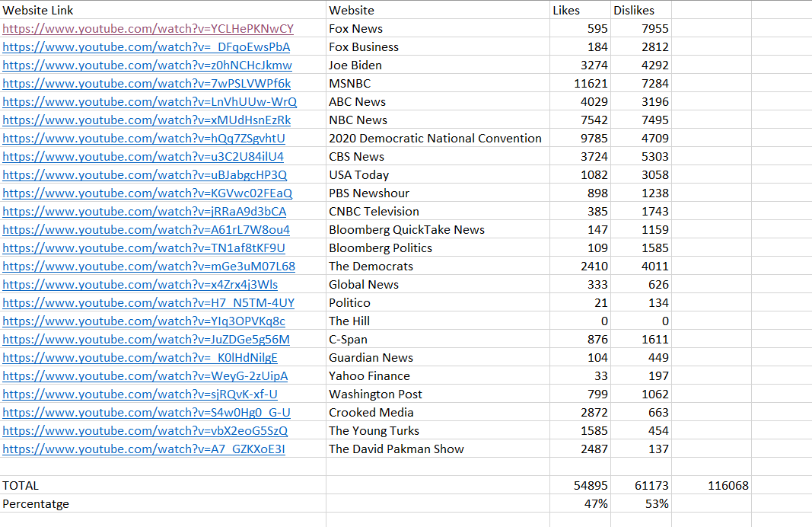Select the Percentatge label cell
This screenshot has height=527, width=812.
click(163, 503)
